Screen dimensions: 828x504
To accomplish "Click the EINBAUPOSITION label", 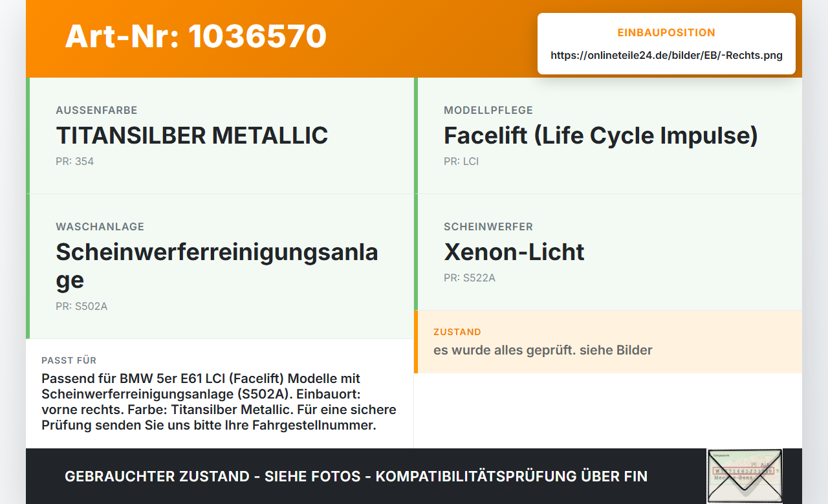I will click(x=666, y=32).
